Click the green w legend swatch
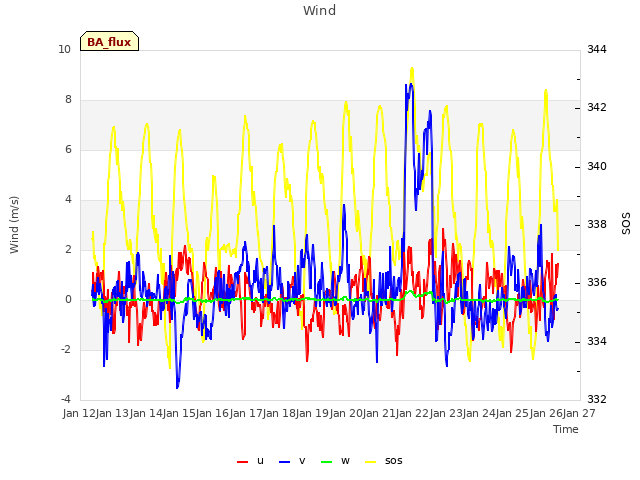The width and height of the screenshot is (640, 480). pos(327,462)
